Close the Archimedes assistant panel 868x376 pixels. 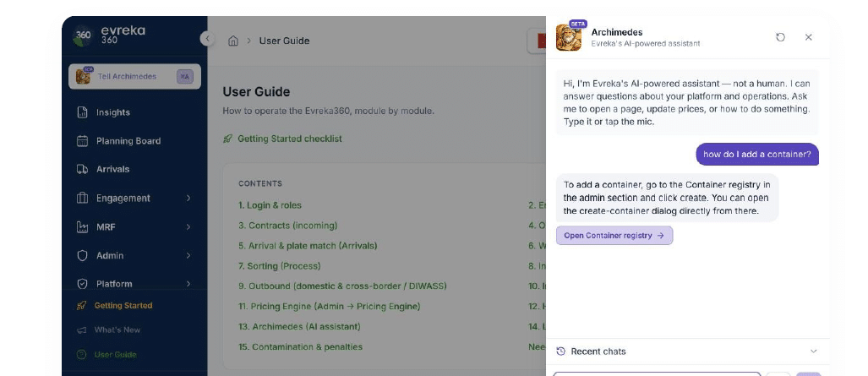(x=808, y=37)
